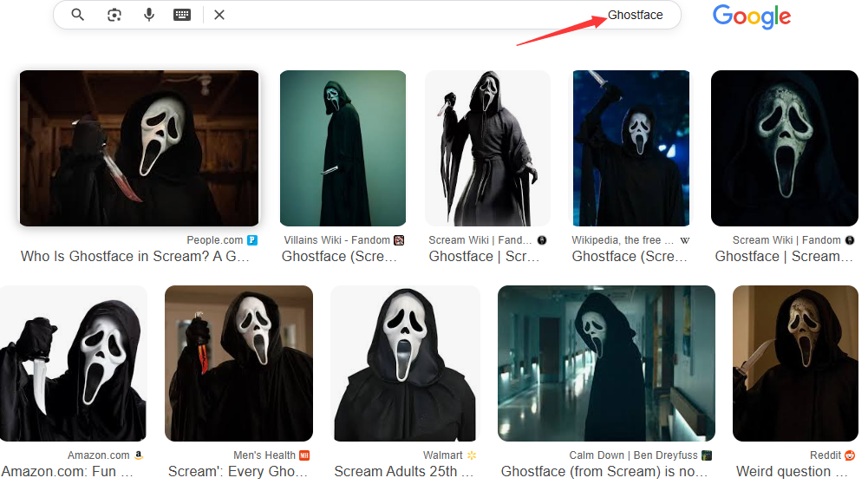The width and height of the screenshot is (868, 491).
Task: Open Scream Wiki weathered mask close-up thumbnail
Action: [x=785, y=147]
